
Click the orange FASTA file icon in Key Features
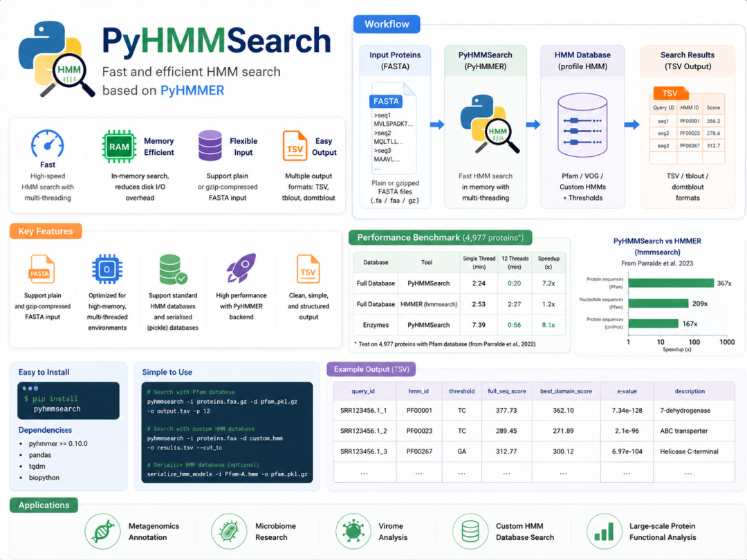(41, 269)
